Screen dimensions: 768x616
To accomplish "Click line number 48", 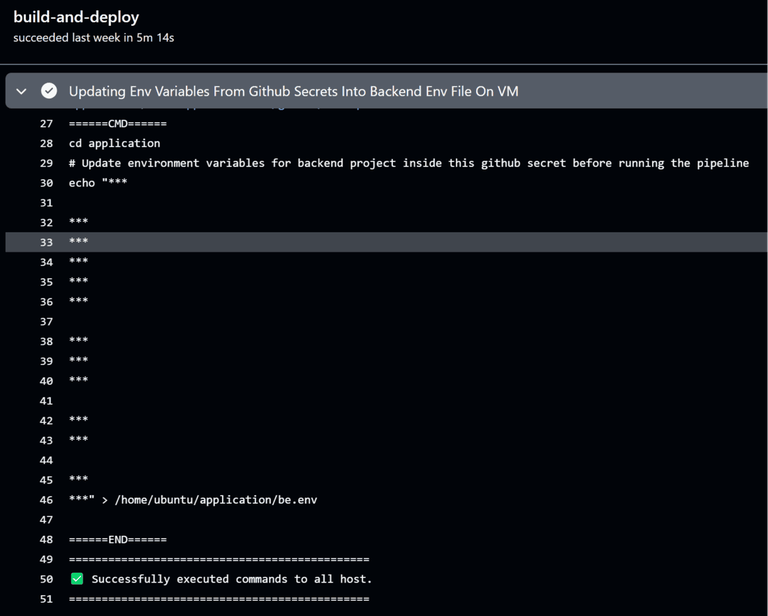I will pyautogui.click(x=46, y=540).
